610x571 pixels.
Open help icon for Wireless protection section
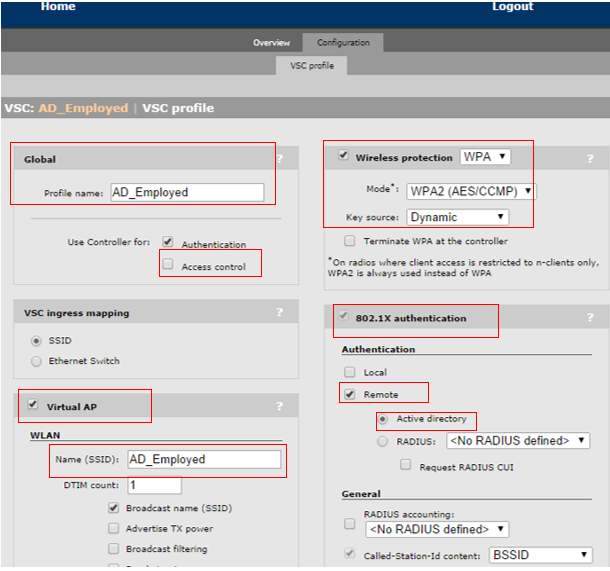point(590,158)
